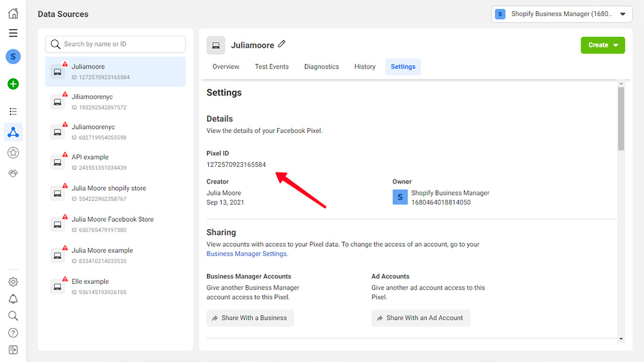This screenshot has width=644, height=362.
Task: Select Julia Moore Facebook Store source
Action: [x=116, y=224]
